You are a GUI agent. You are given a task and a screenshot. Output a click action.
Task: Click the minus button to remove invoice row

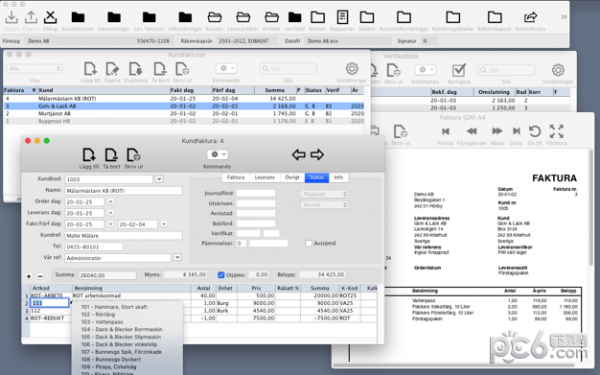pos(40,276)
